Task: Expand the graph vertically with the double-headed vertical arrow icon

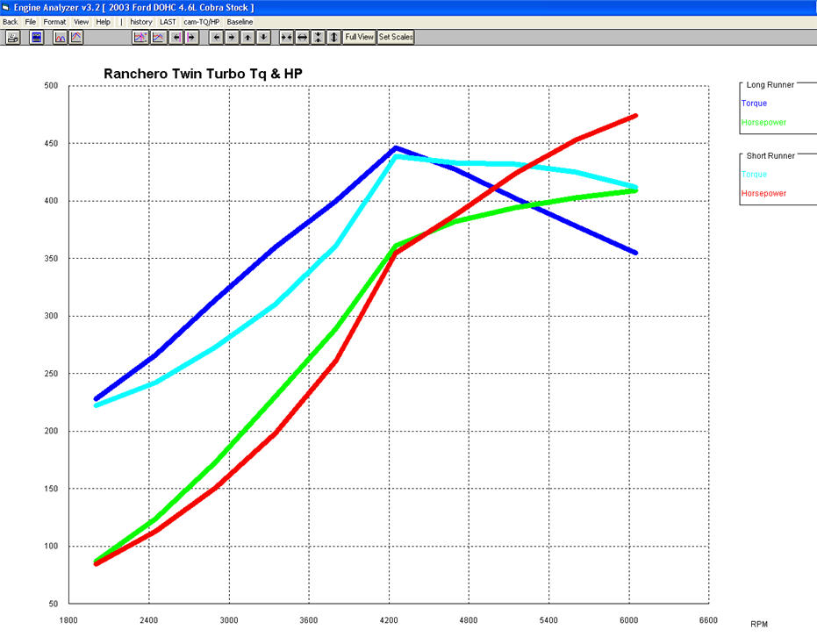Action: pos(334,38)
